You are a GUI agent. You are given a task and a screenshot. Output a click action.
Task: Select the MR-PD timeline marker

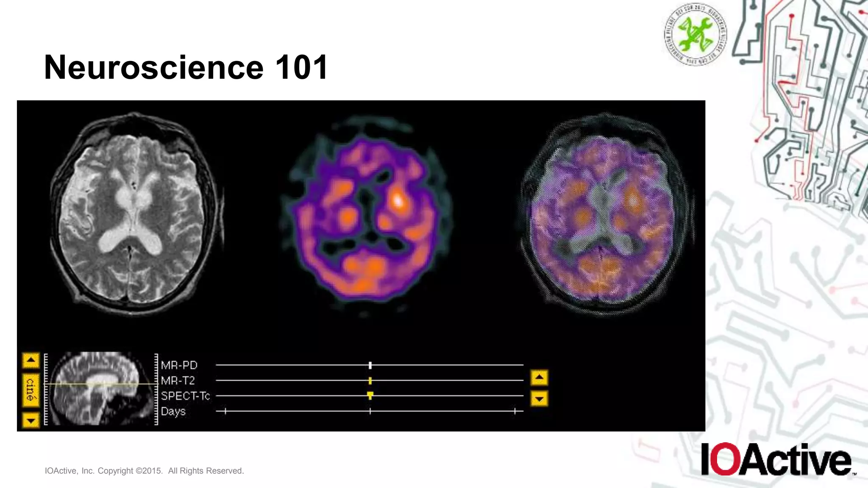[x=370, y=365]
